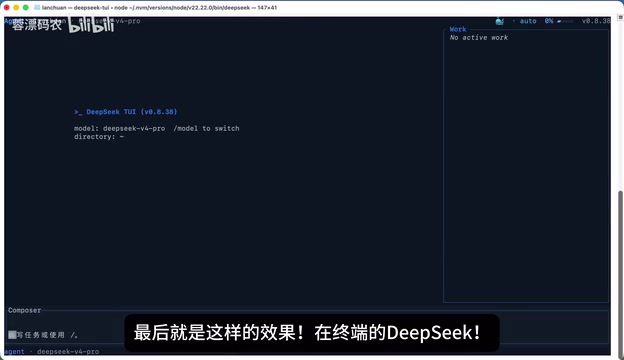This screenshot has height=360, width=624.
Task: Select the Work panel title
Action: pyautogui.click(x=458, y=29)
